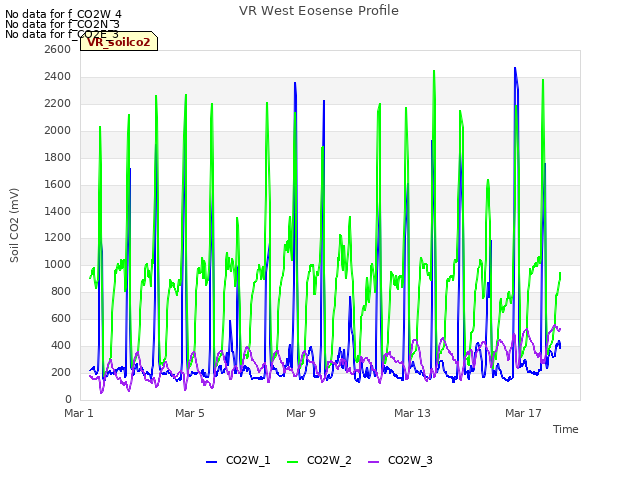Click the Mar 1 x-axis tick label
The image size is (640, 480).
(79, 413)
